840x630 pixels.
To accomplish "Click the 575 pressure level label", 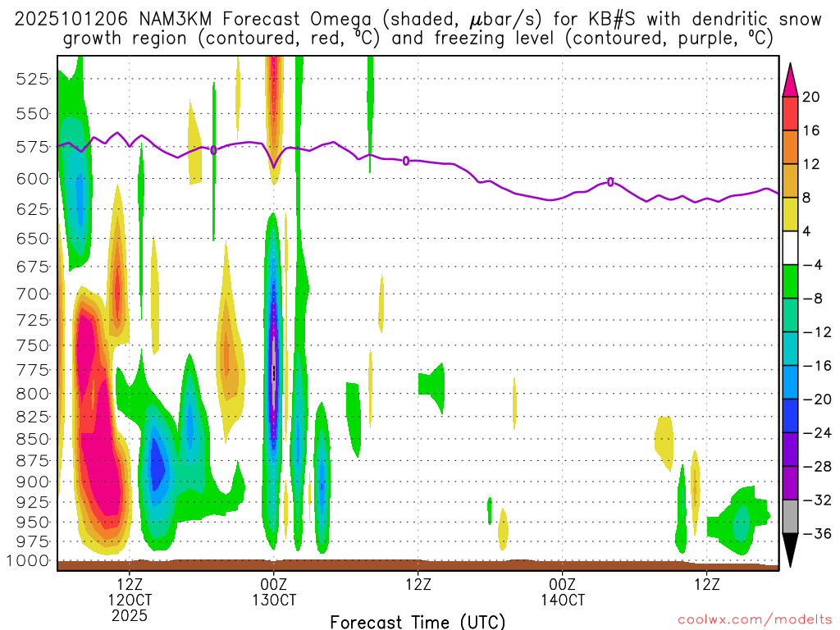I will point(33,147).
